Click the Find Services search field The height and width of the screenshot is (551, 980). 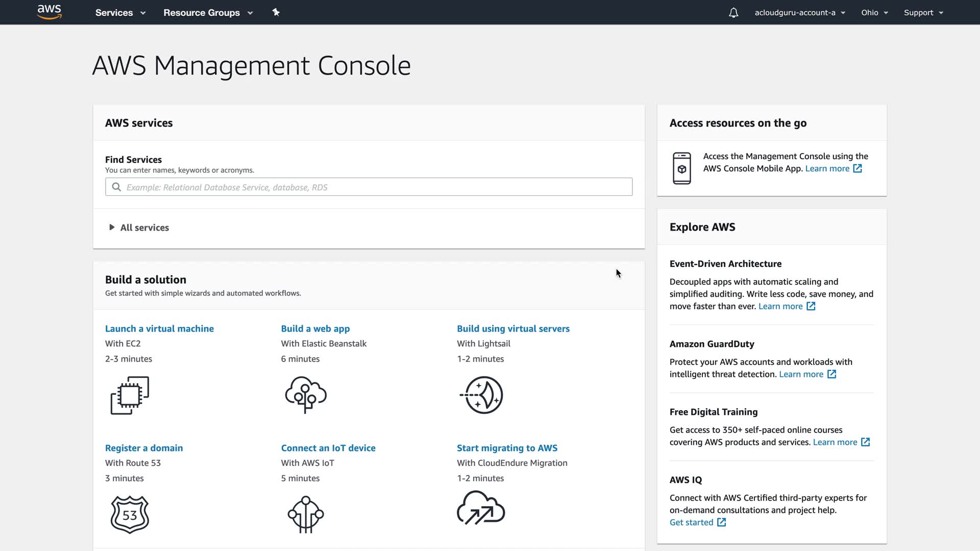[x=369, y=187]
